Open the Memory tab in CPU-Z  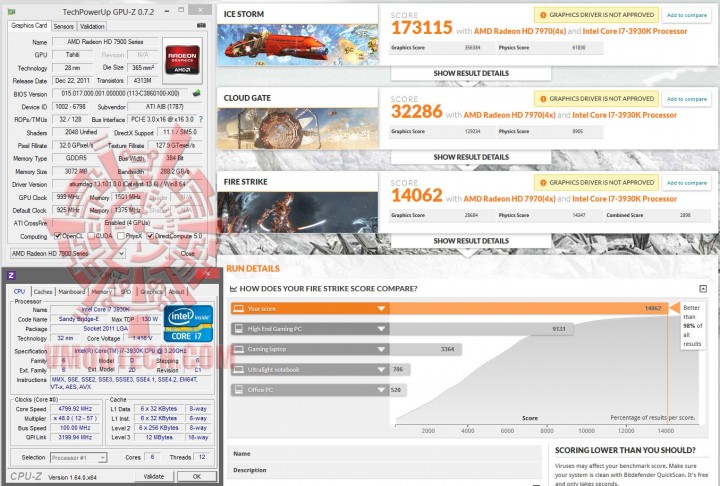click(x=101, y=292)
